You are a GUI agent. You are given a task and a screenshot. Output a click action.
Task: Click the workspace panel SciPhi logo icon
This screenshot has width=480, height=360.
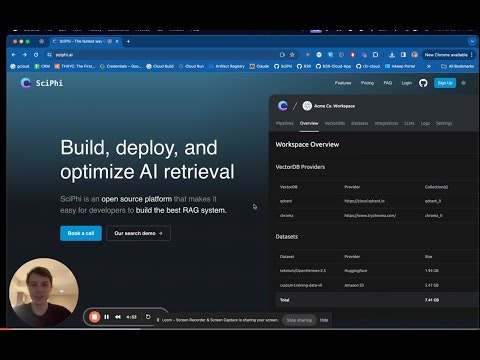[283, 106]
